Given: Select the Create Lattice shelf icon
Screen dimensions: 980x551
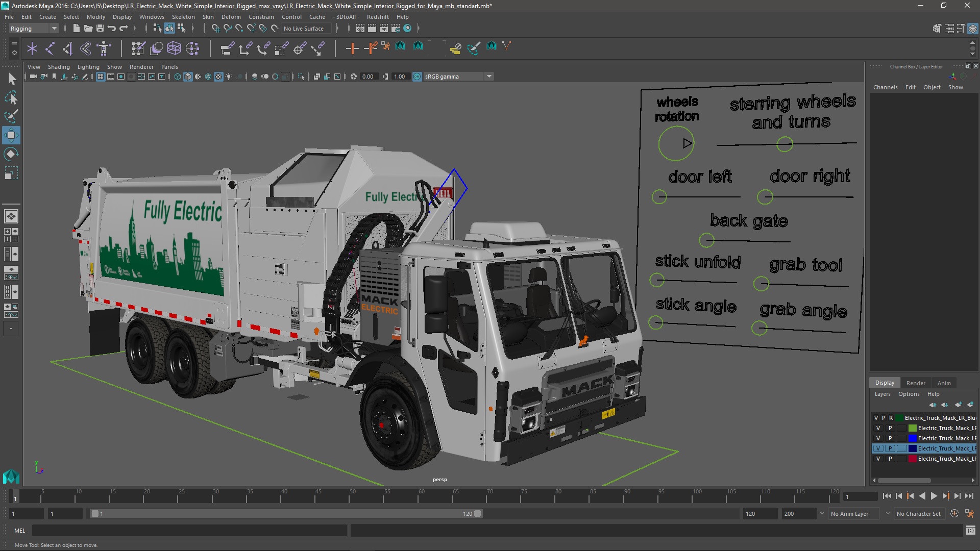Looking at the screenshot, I should pos(174,48).
